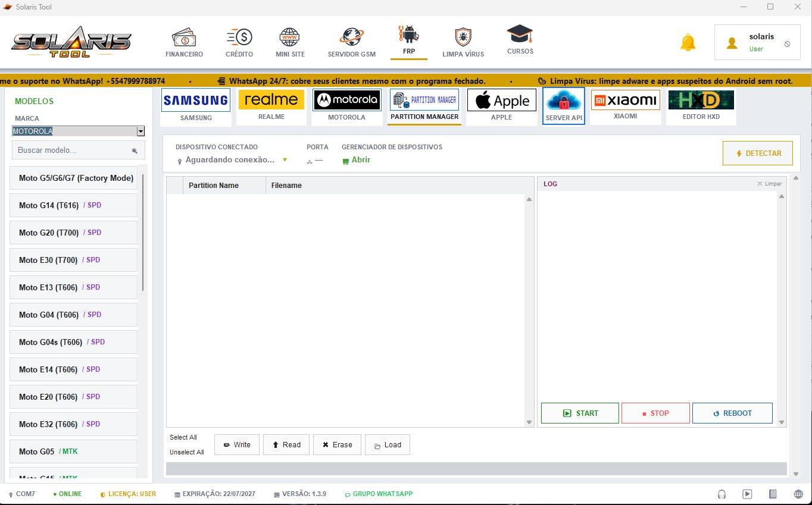Click the Erase partition button
Screen dimensions: 812x505
pyautogui.click(x=337, y=444)
